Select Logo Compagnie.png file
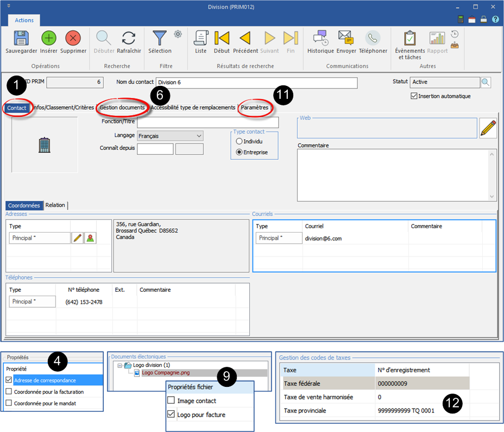Screen dimensions: 504x432 pos(166,373)
